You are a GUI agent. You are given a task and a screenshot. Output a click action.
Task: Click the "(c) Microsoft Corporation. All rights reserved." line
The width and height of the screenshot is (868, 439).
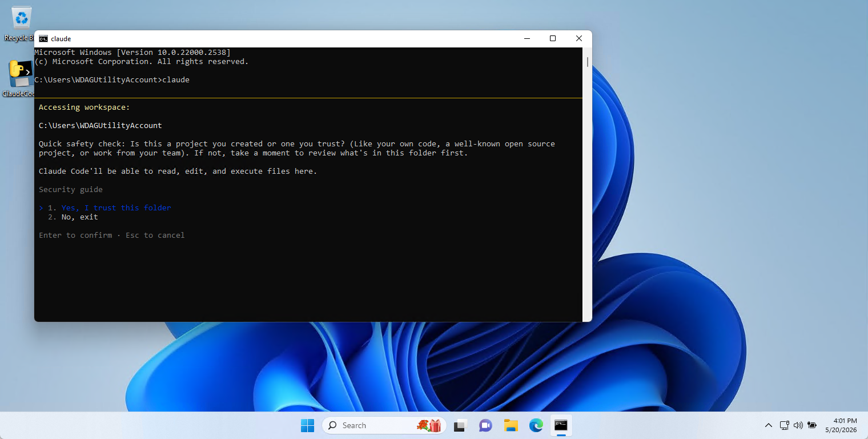142,62
